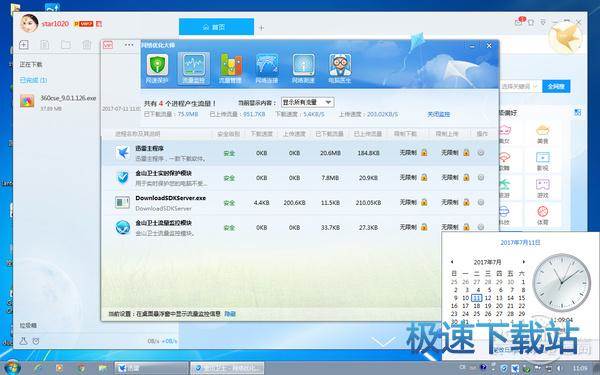The height and width of the screenshot is (375, 600).
Task: Go to previous month in calendar
Action: pyautogui.click(x=452, y=262)
